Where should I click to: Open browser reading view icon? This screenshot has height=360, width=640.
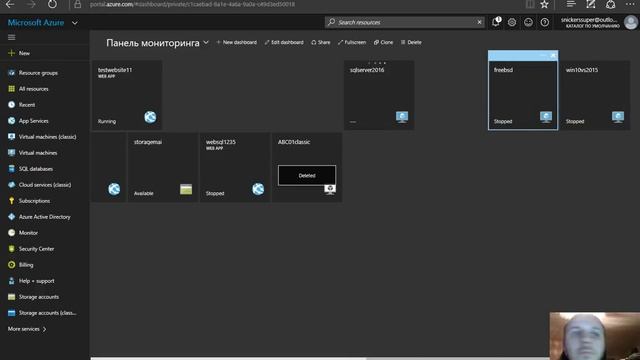tap(530, 4)
